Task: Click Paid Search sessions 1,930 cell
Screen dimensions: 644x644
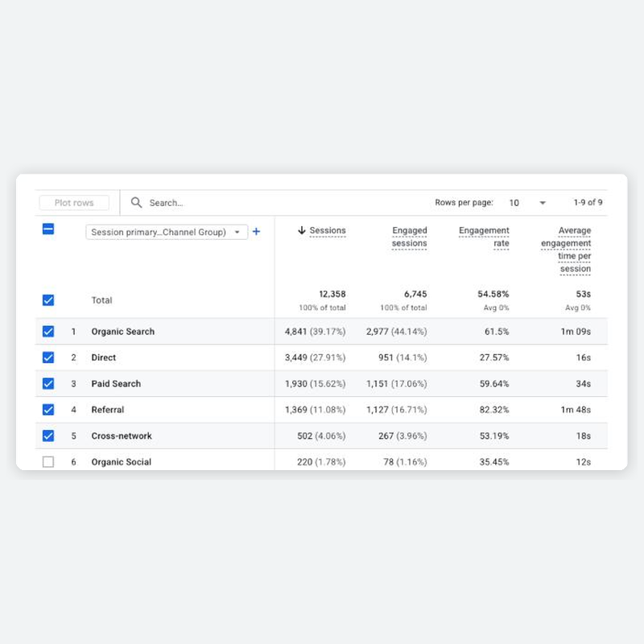Action: coord(315,384)
